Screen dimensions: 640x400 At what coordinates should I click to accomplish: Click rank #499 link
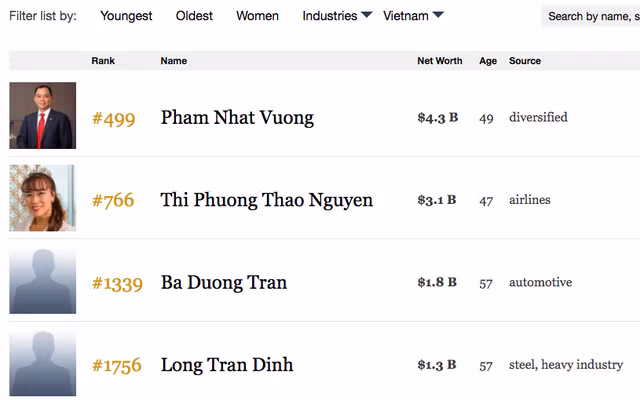pyautogui.click(x=113, y=119)
